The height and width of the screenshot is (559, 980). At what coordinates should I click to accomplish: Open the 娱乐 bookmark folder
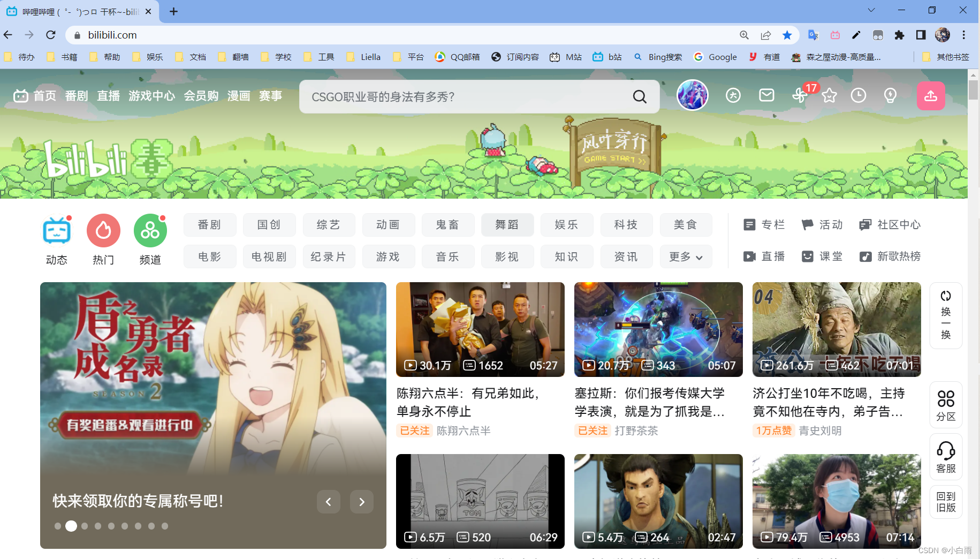click(148, 57)
